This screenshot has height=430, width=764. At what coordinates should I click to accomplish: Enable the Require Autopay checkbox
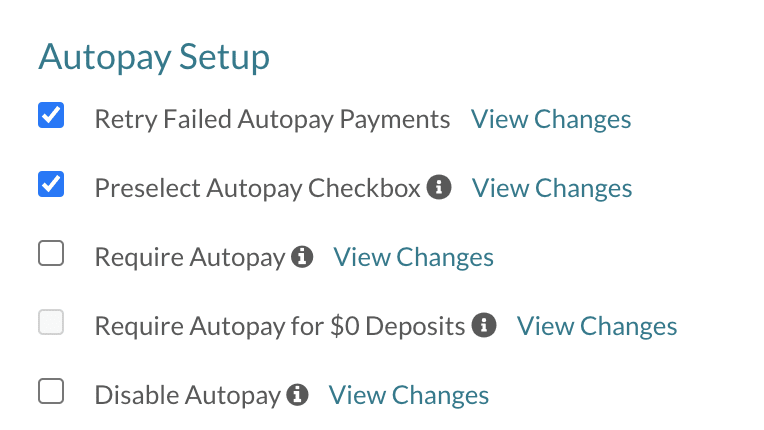tap(51, 254)
